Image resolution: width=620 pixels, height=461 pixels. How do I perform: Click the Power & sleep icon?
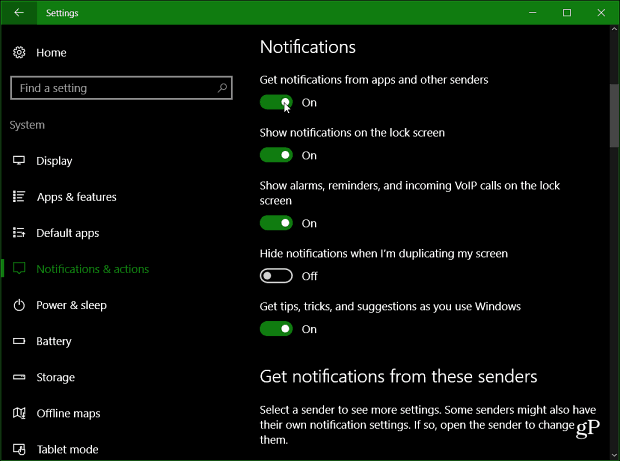pos(19,305)
